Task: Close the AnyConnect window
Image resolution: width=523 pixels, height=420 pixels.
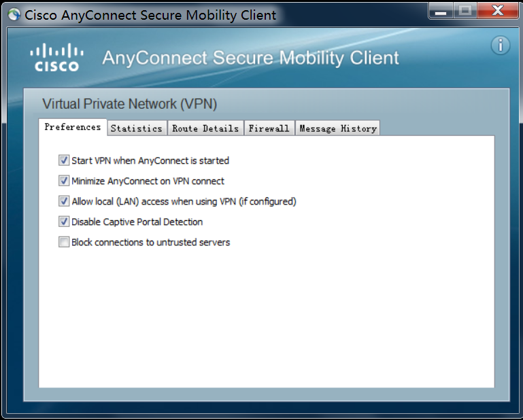Action: tap(498, 11)
